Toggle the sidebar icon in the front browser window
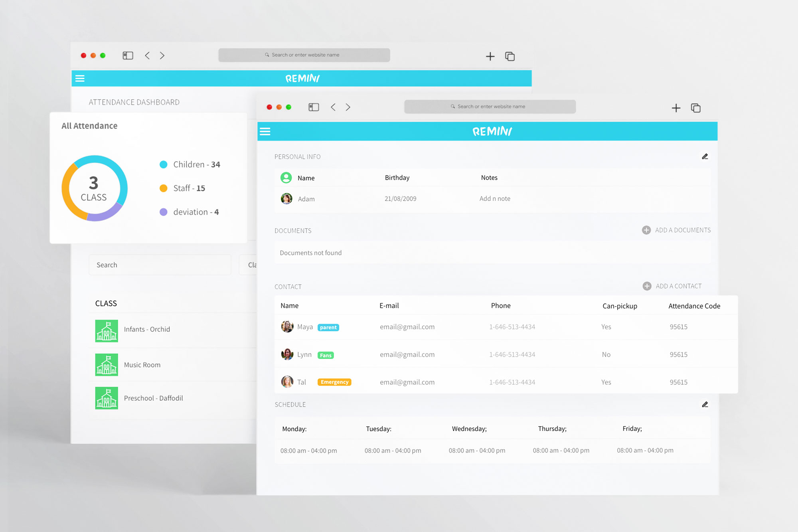This screenshot has height=532, width=798. (x=314, y=107)
